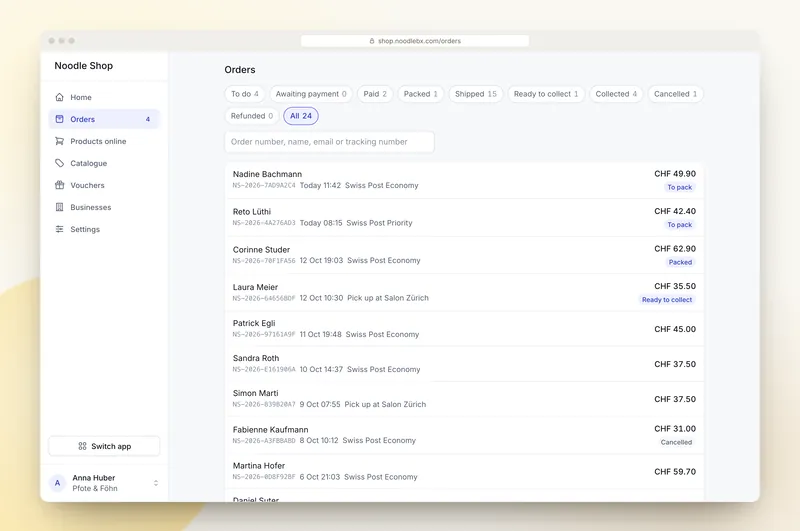
Task: Select the Refunded 0 filter
Action: 252,116
